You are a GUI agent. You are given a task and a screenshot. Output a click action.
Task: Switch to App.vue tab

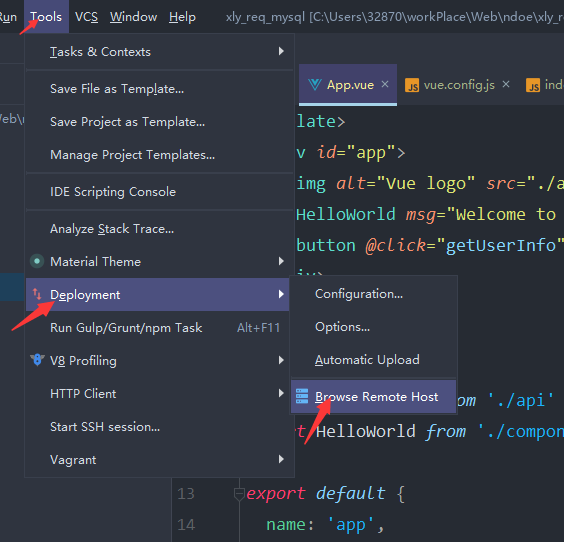coord(348,85)
